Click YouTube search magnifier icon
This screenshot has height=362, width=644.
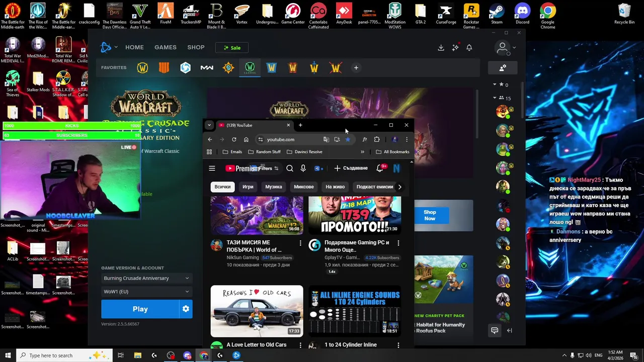click(x=290, y=168)
